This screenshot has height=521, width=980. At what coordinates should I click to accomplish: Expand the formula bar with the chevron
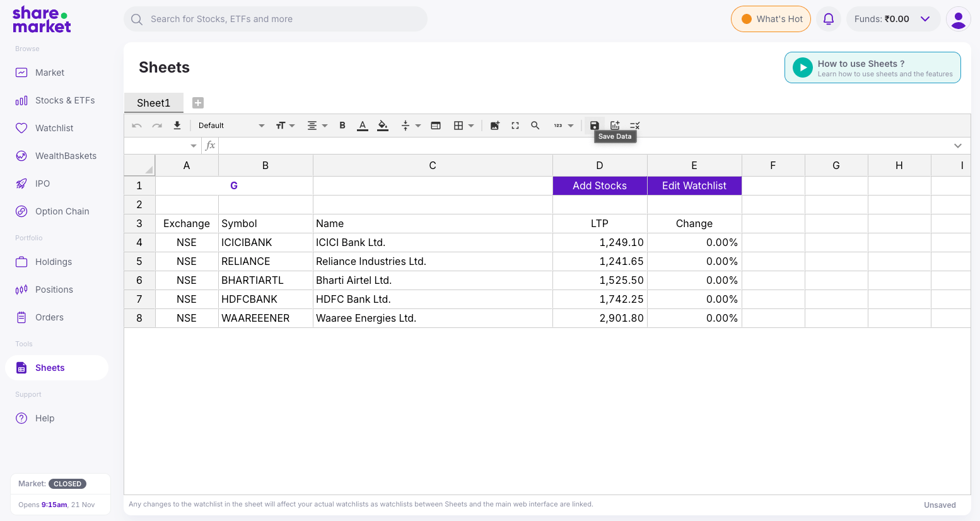click(x=958, y=146)
